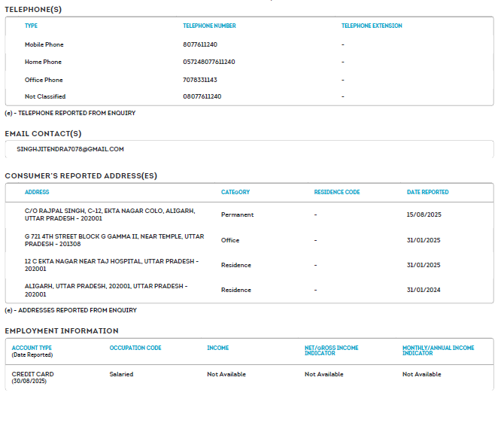
Task: Select the Mobile Phone number 8077611240
Action: point(199,44)
